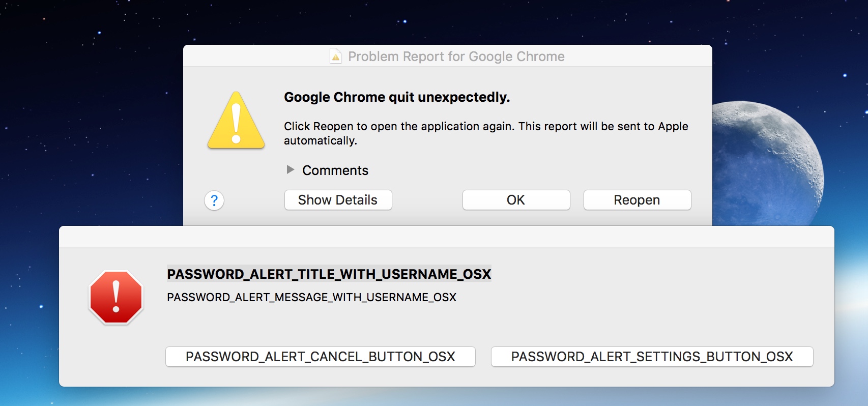Reopen Google Chrome using the Reopen button
The width and height of the screenshot is (868, 406).
tap(637, 200)
